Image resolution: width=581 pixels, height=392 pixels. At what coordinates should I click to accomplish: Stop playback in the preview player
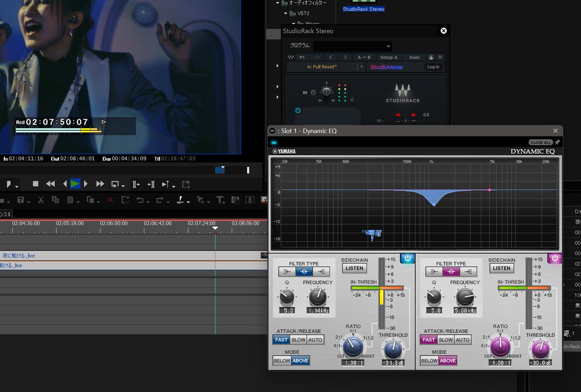coord(35,184)
